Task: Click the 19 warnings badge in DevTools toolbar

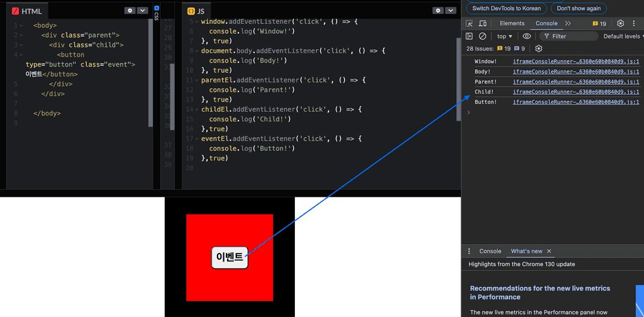Action: 599,23
